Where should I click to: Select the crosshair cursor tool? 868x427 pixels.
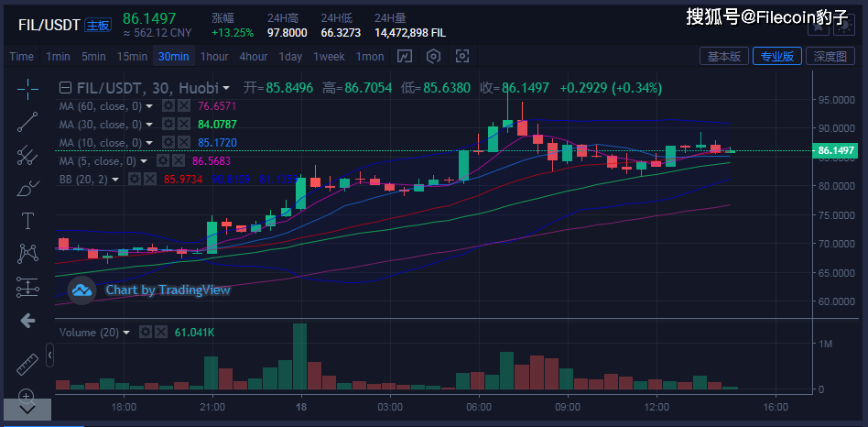pos(27,87)
